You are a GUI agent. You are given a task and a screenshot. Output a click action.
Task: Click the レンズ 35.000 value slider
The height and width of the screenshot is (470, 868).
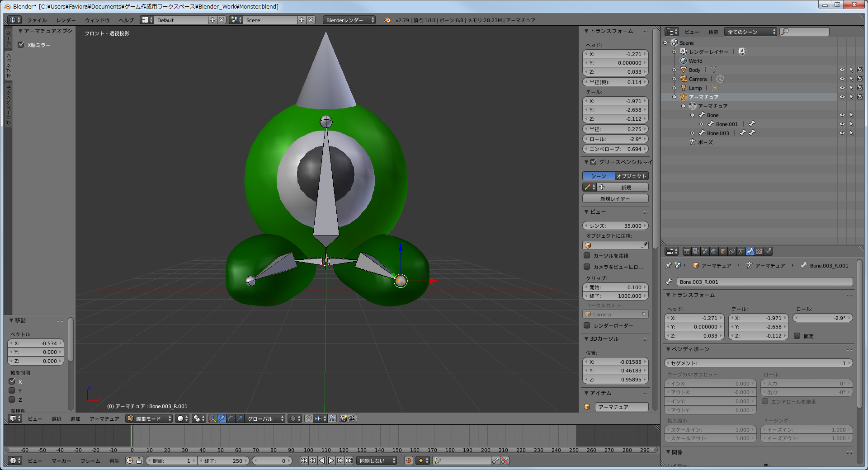(x=615, y=226)
